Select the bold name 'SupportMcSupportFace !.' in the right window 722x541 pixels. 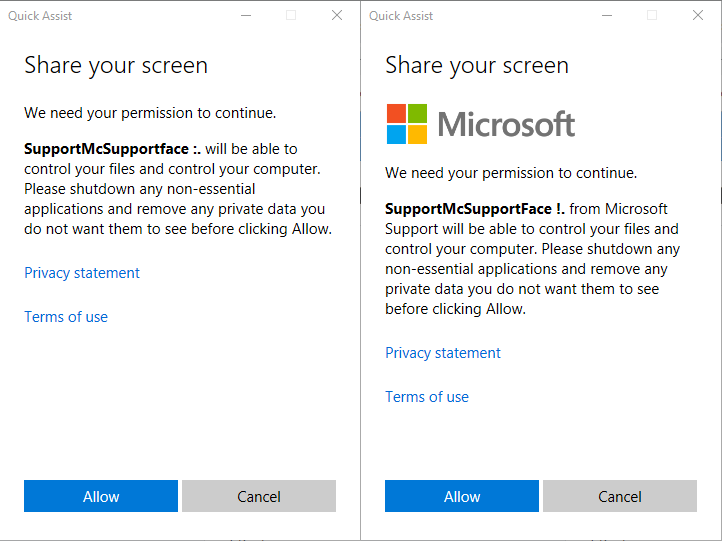click(x=475, y=209)
